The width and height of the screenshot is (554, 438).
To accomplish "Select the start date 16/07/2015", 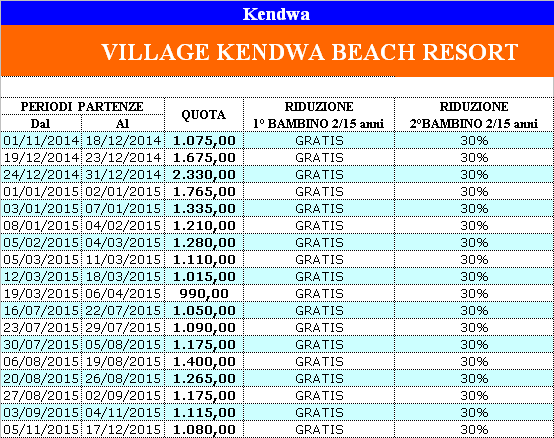I will [41, 310].
